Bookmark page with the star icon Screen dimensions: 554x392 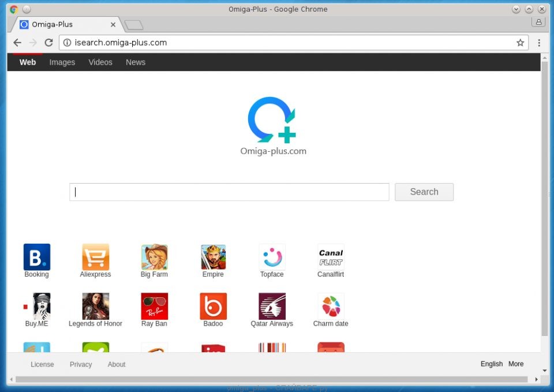[520, 43]
